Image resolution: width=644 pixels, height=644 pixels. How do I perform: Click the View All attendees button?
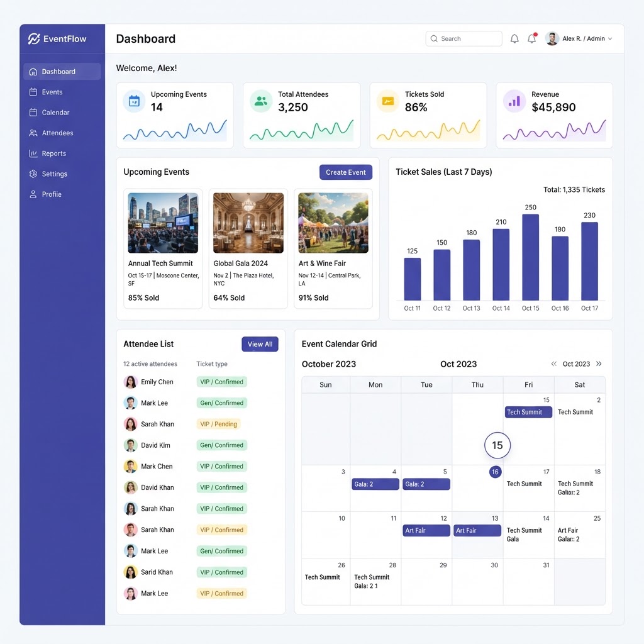coord(260,344)
